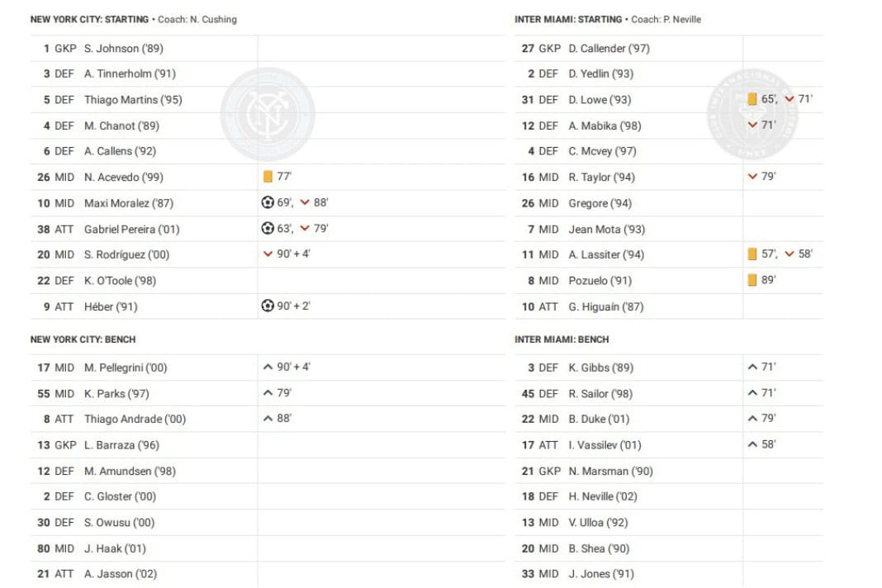The image size is (882, 588).
Task: Click goal icon next to Maxi Moralez
Action: [268, 202]
